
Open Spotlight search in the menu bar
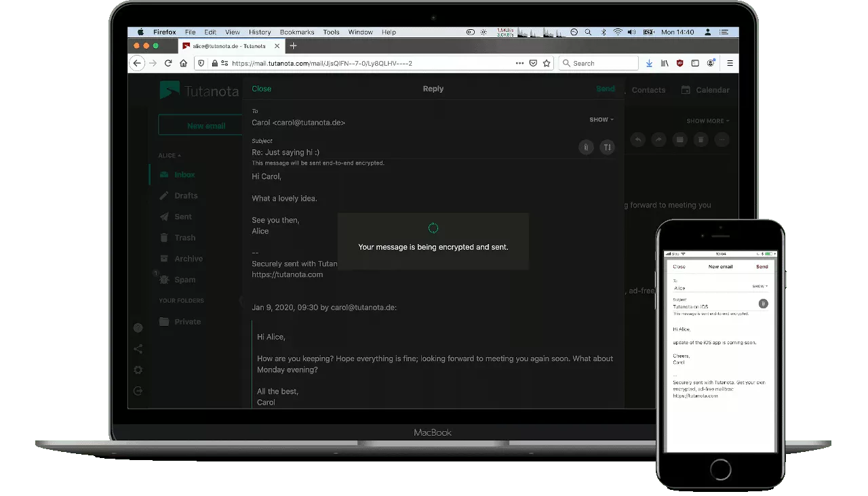point(588,32)
